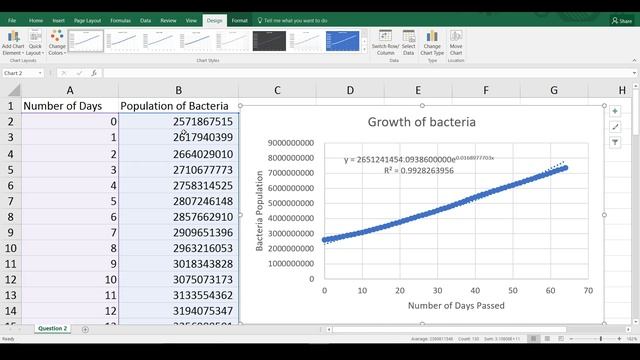Open the Add Chart Element menu
This screenshot has height=360, width=640.
[13, 42]
